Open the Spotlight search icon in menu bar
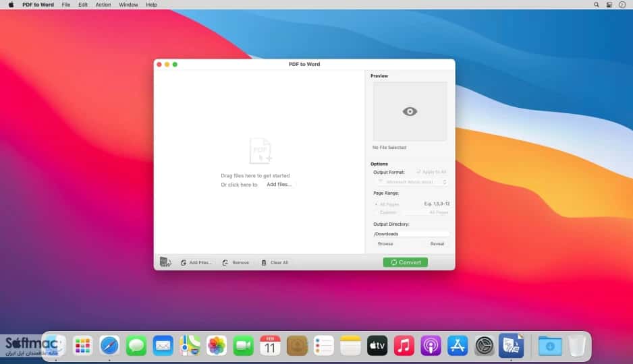Image resolution: width=633 pixels, height=364 pixels. click(x=597, y=5)
